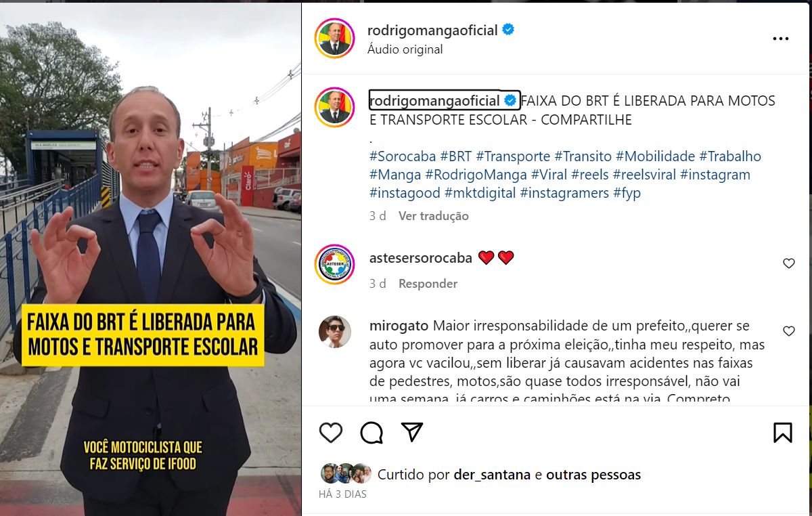The height and width of the screenshot is (516, 812).
Task: Like the astesersorocaba comment
Action: point(789,263)
